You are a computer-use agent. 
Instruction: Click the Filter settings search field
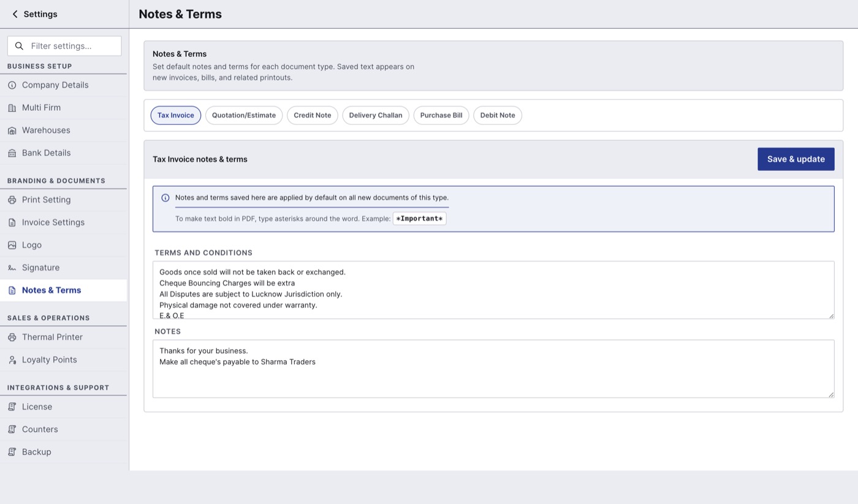coord(64,46)
